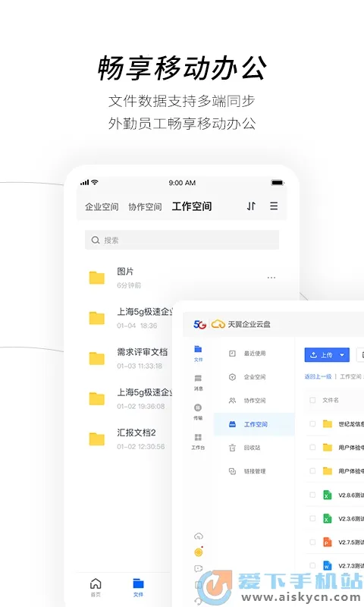Check the box for V2.7.3测试 file
Image resolution: width=364 pixels, height=607 pixels.
[x=312, y=565]
